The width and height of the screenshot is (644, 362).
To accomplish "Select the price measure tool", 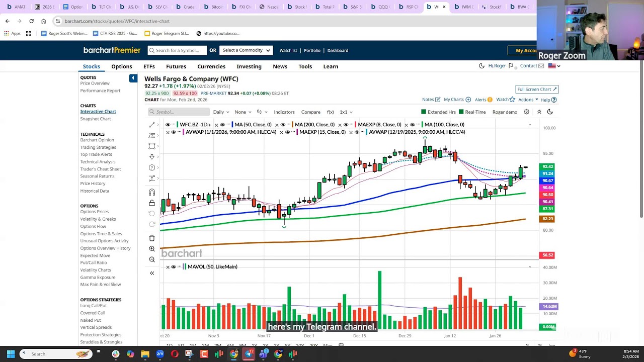I will 152,178.
